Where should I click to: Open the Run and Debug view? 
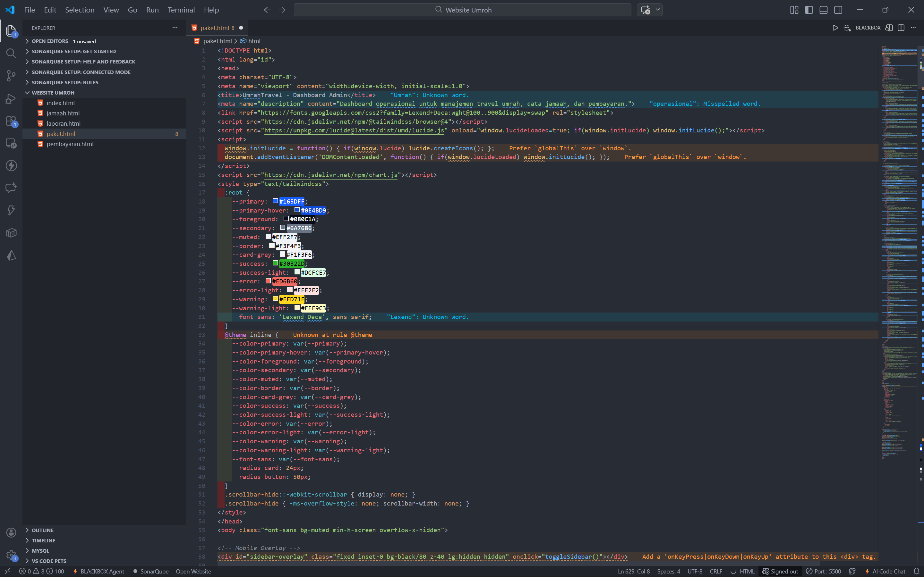coord(11,98)
